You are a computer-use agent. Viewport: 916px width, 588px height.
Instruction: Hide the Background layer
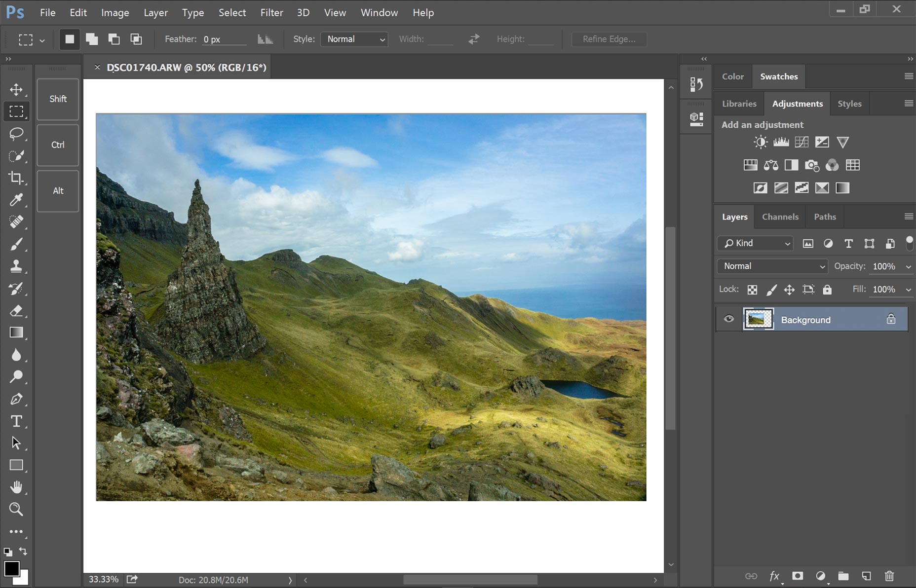click(728, 319)
